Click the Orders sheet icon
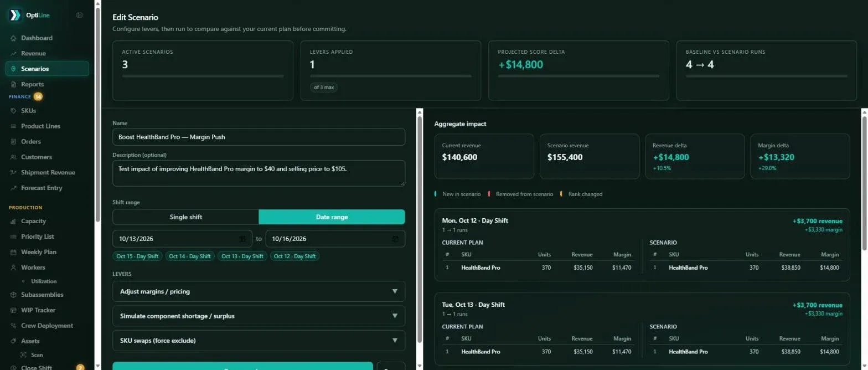Image resolution: width=868 pixels, height=370 pixels. [x=13, y=142]
